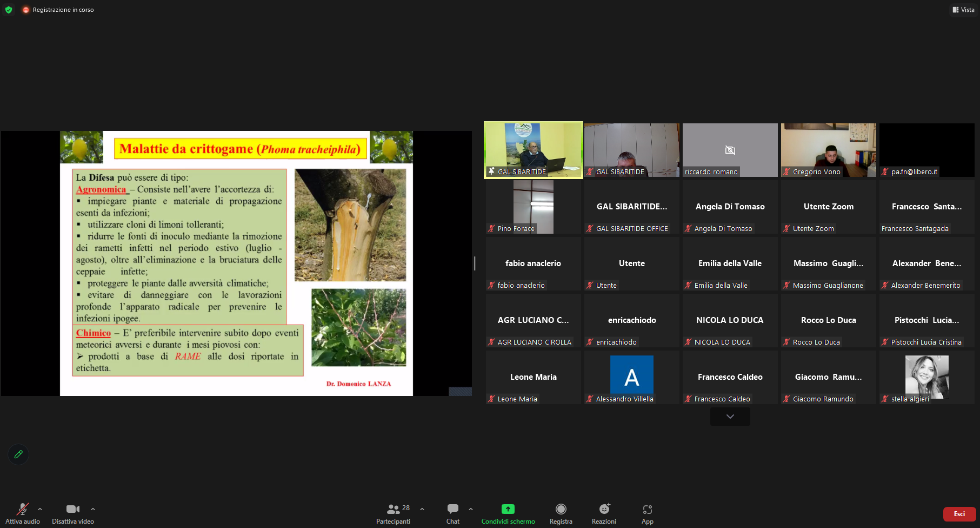Select Rocco Lo Duca tile
The width and height of the screenshot is (980, 528).
coord(829,320)
